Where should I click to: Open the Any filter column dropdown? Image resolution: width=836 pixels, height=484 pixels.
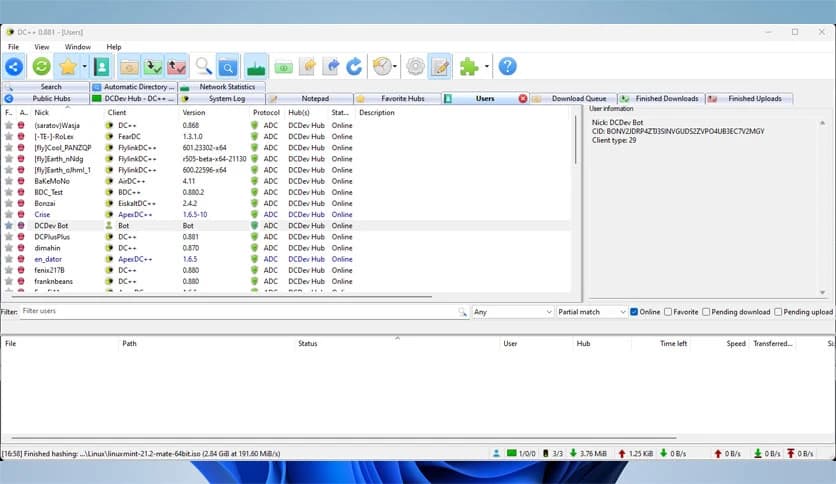[x=512, y=312]
